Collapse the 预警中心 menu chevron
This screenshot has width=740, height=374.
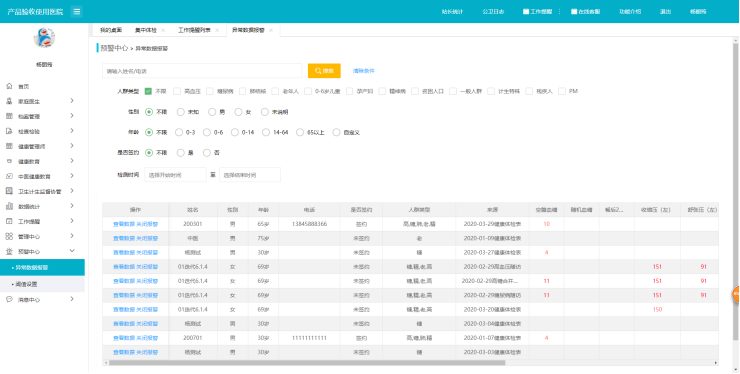click(x=72, y=251)
